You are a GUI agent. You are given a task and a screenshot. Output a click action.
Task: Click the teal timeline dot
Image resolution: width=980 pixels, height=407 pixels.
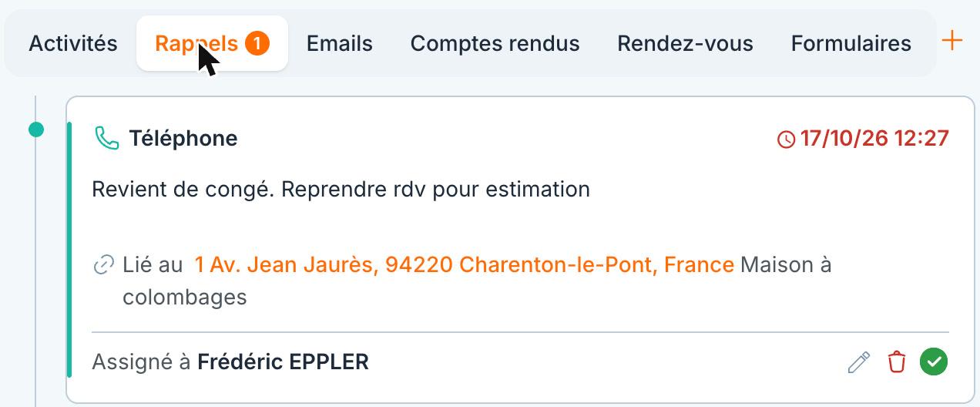click(35, 129)
